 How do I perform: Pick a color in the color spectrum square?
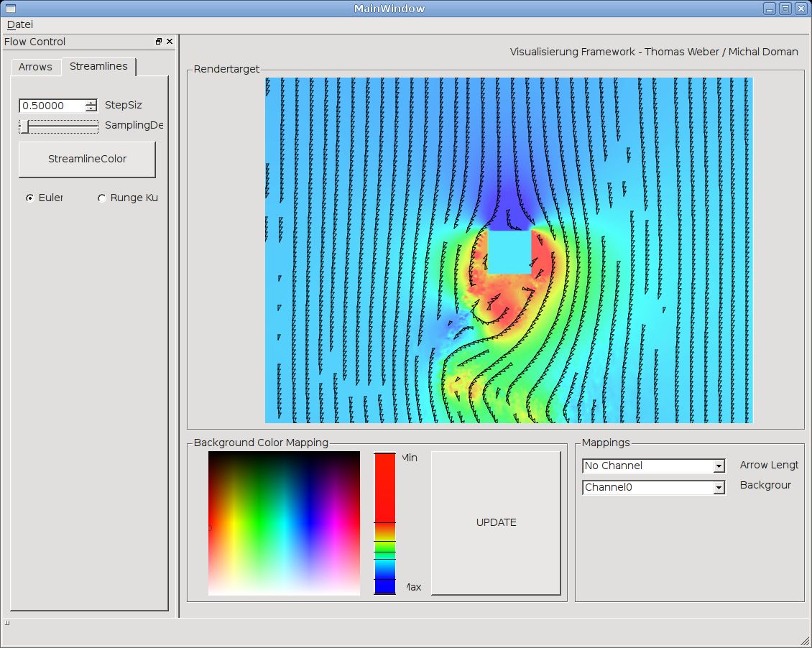tap(284, 523)
